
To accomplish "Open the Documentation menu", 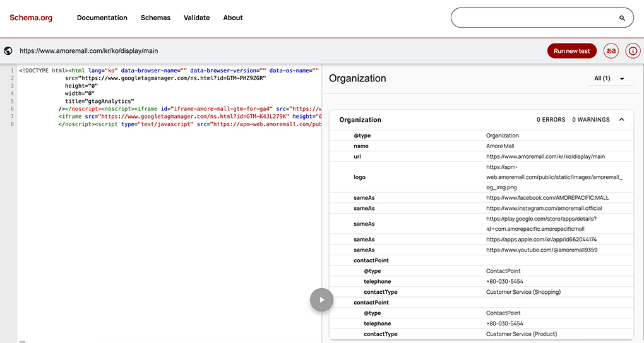I will tap(102, 18).
